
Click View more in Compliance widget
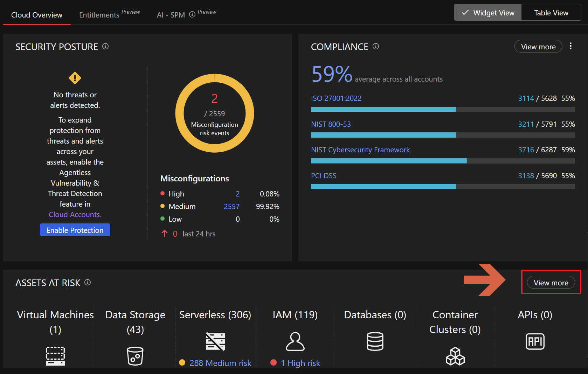[538, 47]
